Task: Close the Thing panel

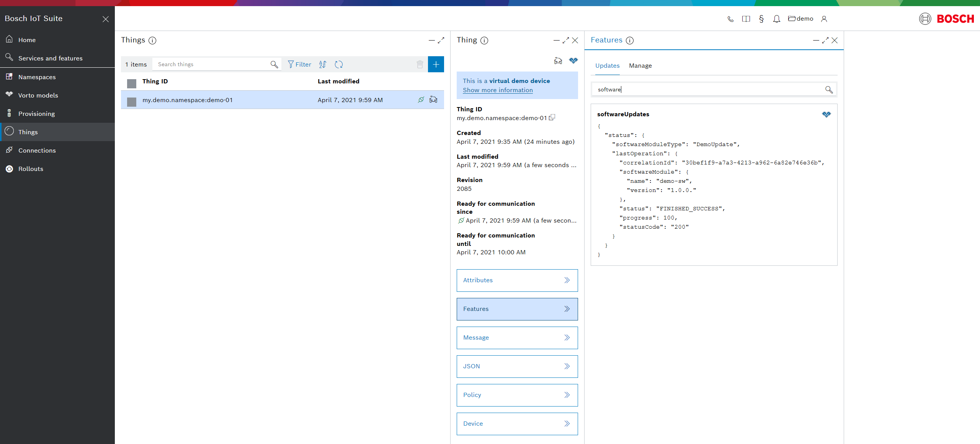Action: pyautogui.click(x=575, y=40)
